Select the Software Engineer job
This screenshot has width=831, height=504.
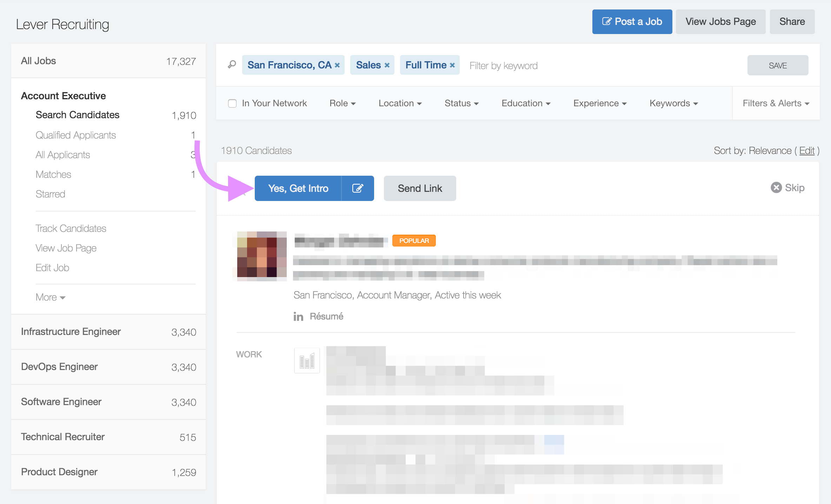[x=108, y=402]
